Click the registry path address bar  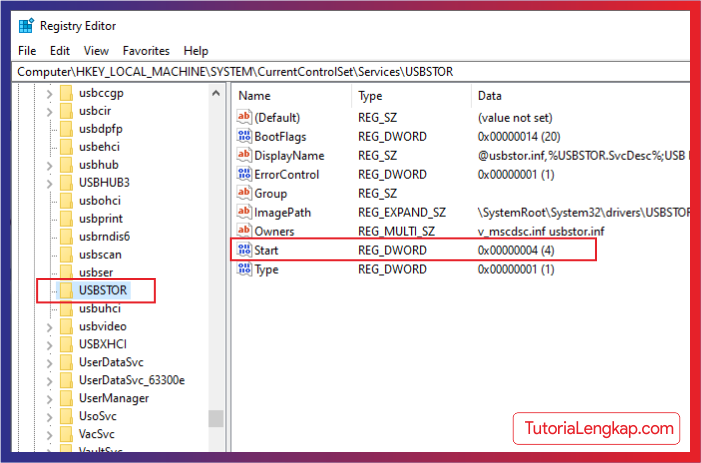353,72
